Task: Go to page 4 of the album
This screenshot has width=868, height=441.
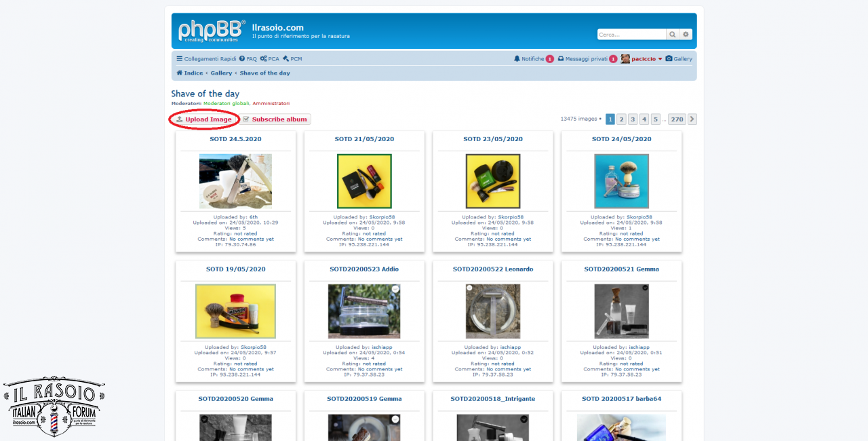Action: point(644,119)
